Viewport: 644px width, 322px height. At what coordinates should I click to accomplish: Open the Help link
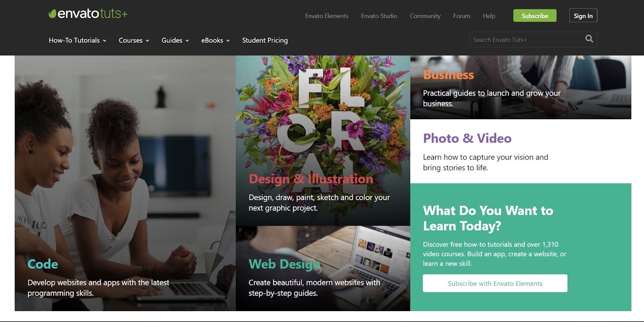(489, 16)
